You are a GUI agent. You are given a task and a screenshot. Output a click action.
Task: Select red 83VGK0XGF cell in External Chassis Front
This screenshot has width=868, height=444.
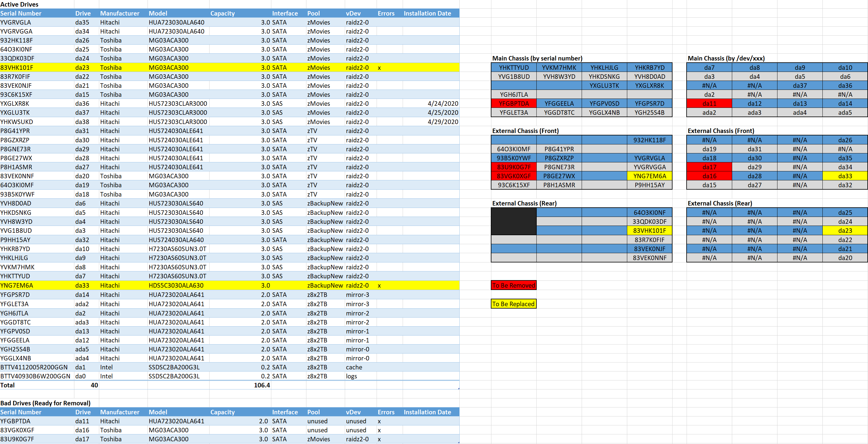(514, 176)
